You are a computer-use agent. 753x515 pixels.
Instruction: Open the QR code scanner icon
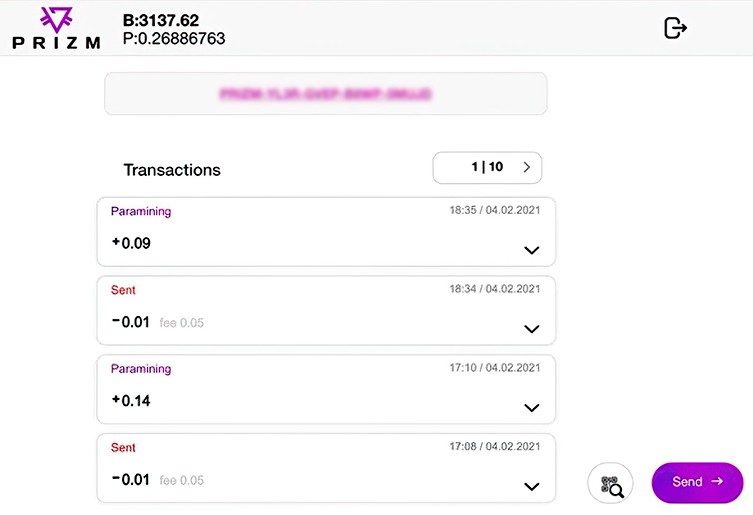(x=610, y=483)
